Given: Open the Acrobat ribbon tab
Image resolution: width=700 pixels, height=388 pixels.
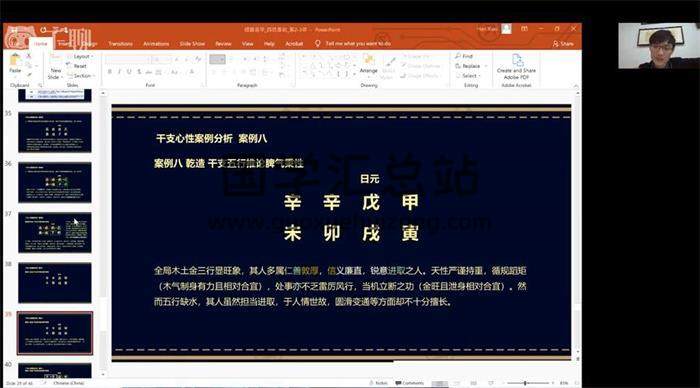Looking at the screenshot, I should pos(294,44).
